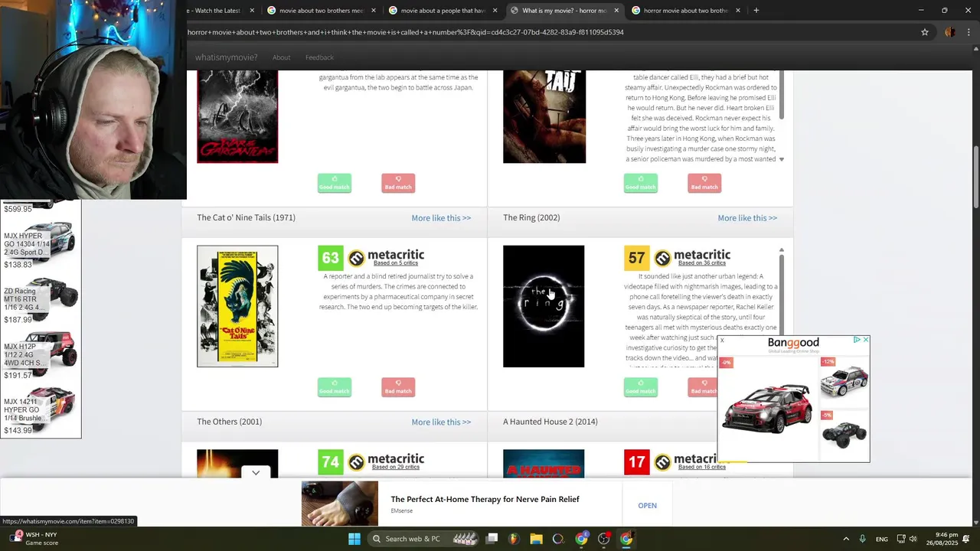
Task: Open Task View on the taskbar
Action: click(x=492, y=539)
